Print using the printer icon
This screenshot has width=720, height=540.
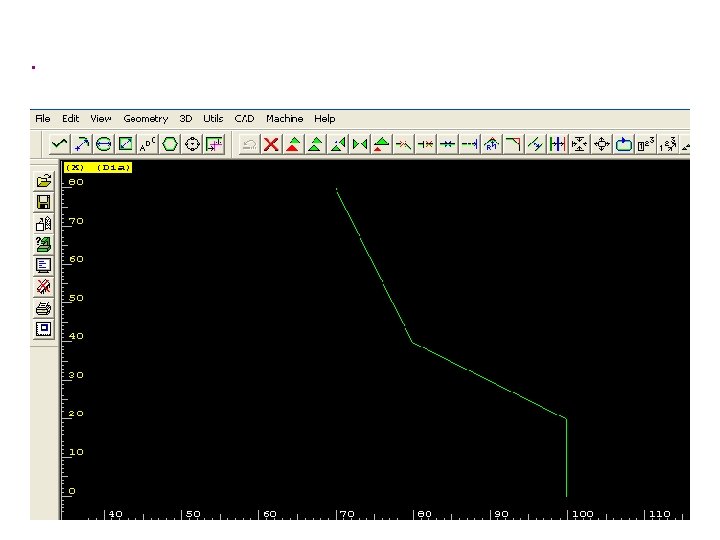(x=44, y=308)
